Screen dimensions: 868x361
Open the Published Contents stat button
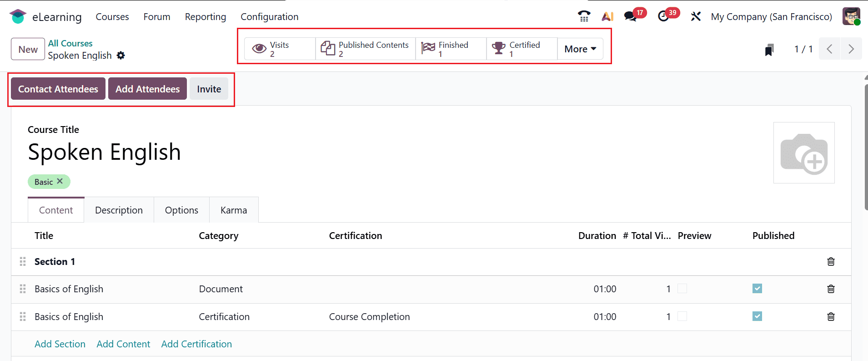point(366,49)
